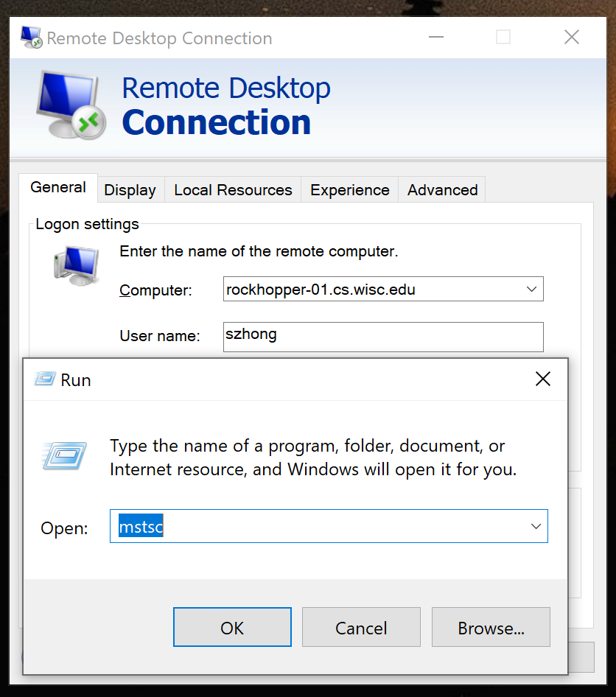Viewport: 616px width, 697px height.
Task: Open the Display tab
Action: pos(130,190)
